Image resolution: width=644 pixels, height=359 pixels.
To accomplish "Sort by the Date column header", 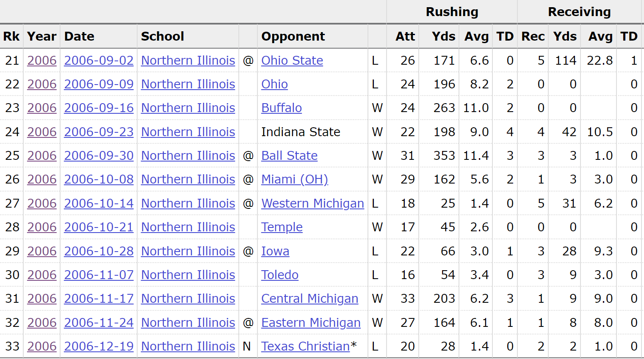I will click(x=79, y=36).
